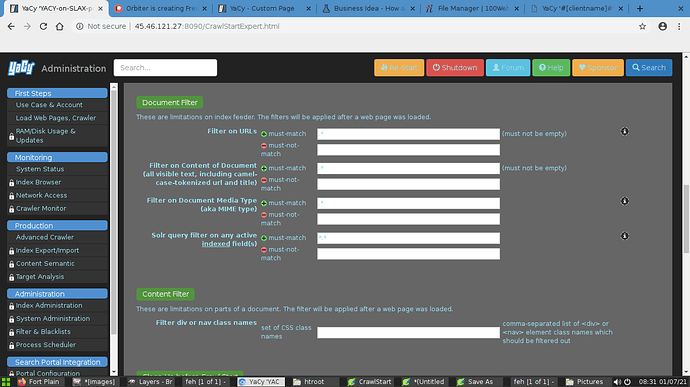View site info Not secure icon
690x387 pixels.
point(80,26)
